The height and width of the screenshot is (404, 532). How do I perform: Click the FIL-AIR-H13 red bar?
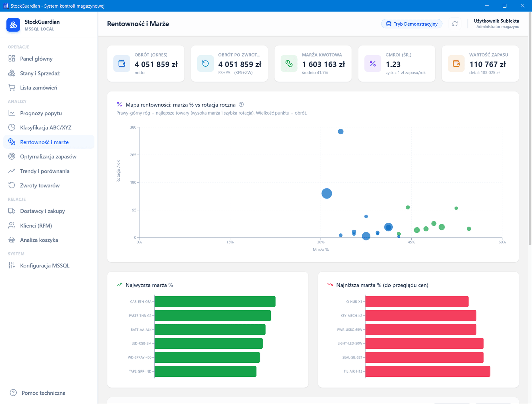(x=428, y=371)
